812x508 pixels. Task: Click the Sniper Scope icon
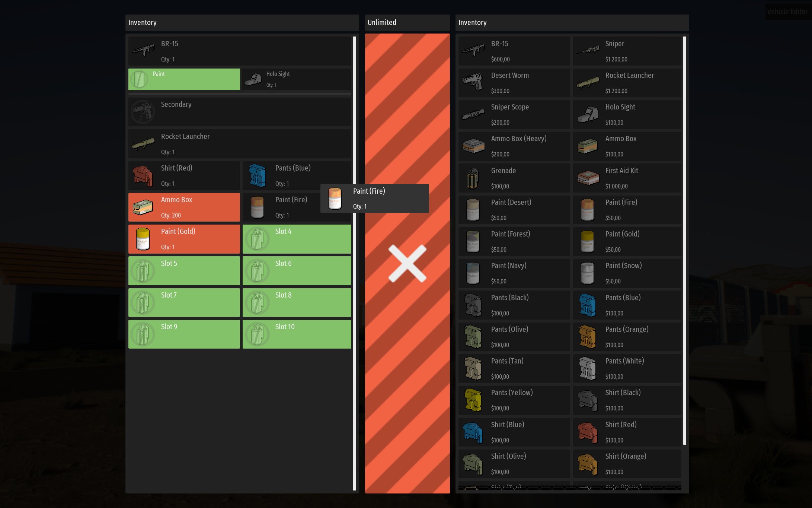tap(473, 114)
